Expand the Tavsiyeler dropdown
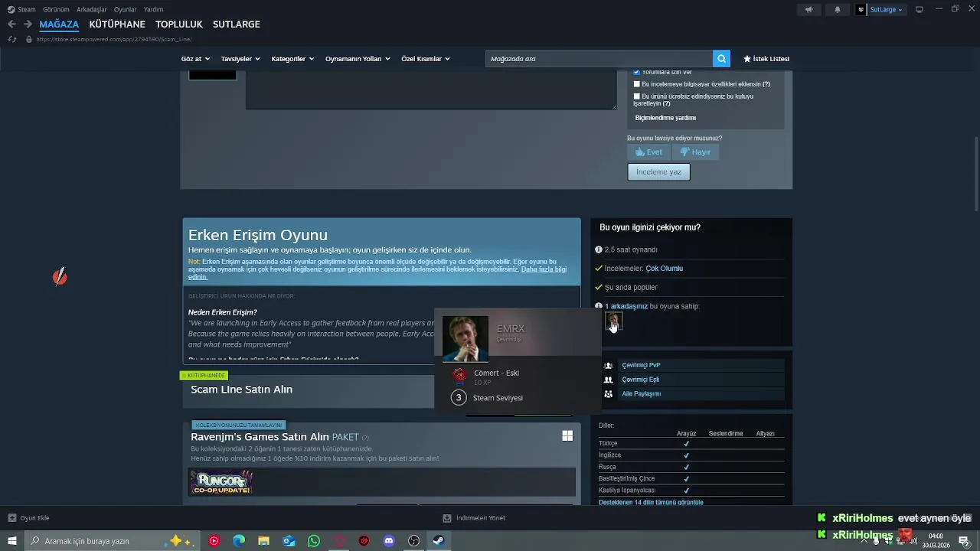This screenshot has width=980, height=551. (x=240, y=59)
